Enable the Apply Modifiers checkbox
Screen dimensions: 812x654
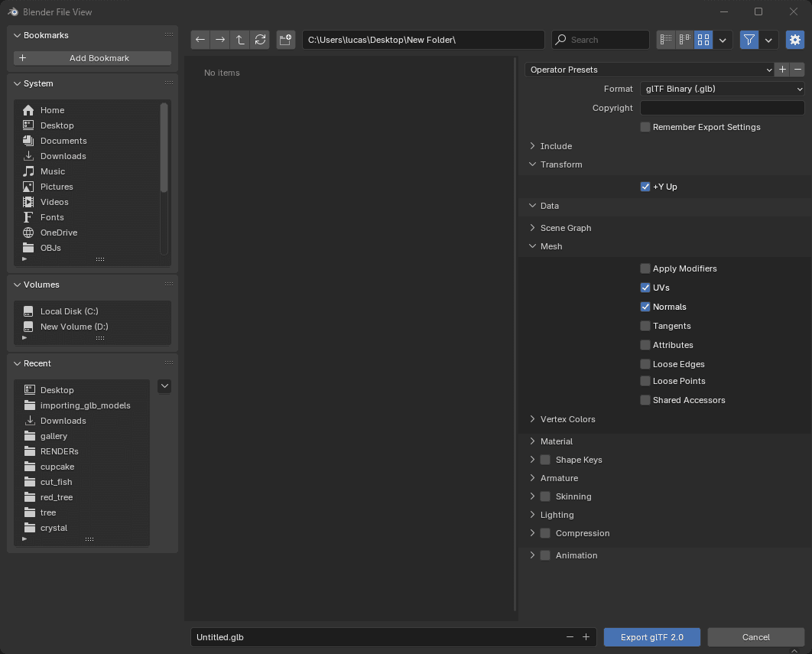click(645, 268)
